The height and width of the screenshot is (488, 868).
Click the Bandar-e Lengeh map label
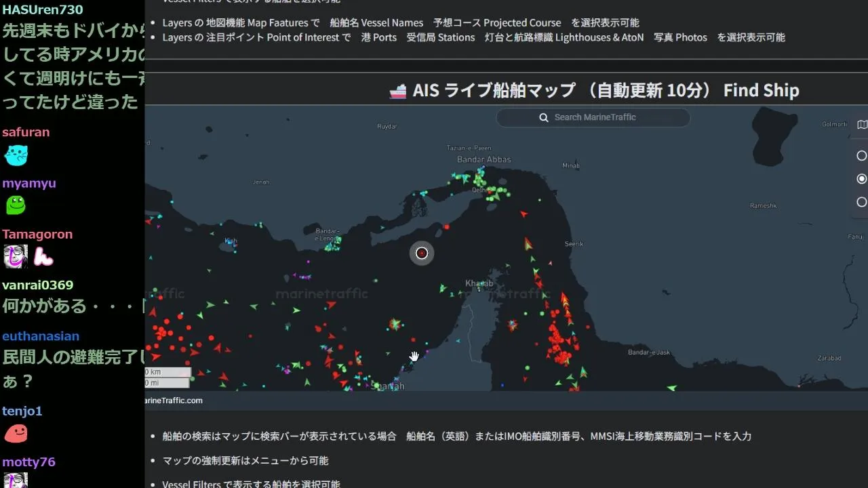(328, 235)
